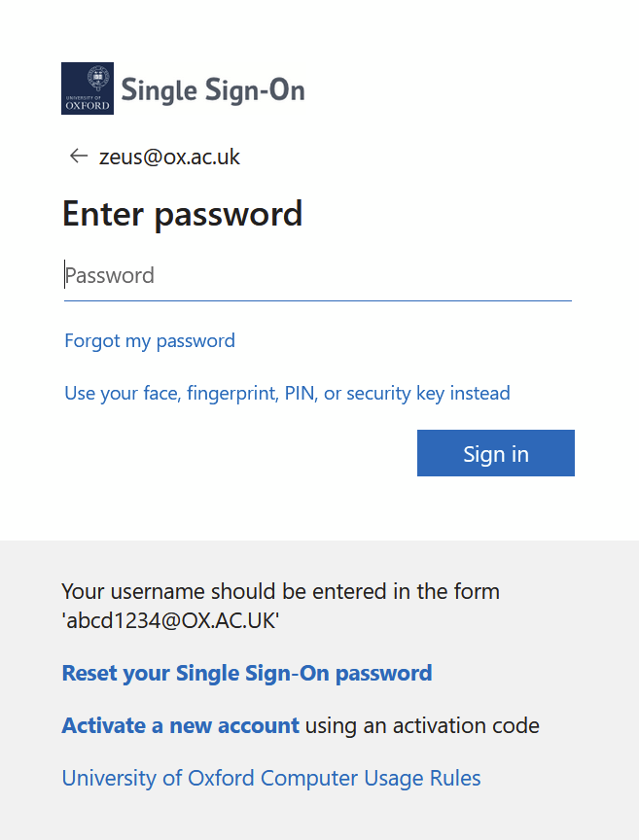Focus the Password input field
639x840 pixels.
click(x=317, y=276)
